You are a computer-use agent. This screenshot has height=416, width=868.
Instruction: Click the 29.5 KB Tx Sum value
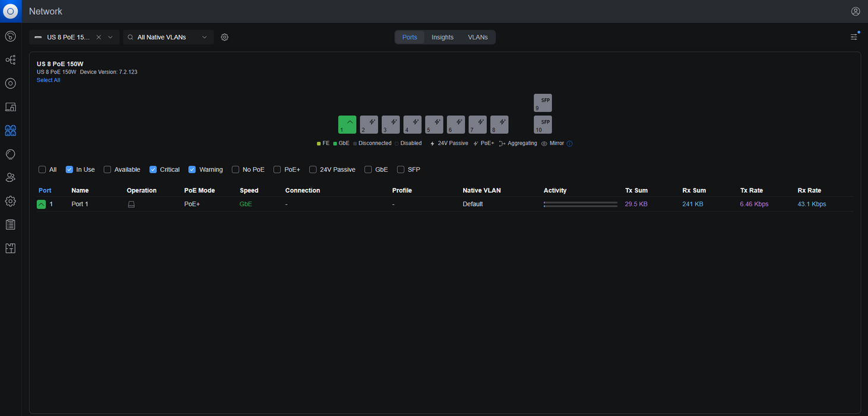[636, 204]
